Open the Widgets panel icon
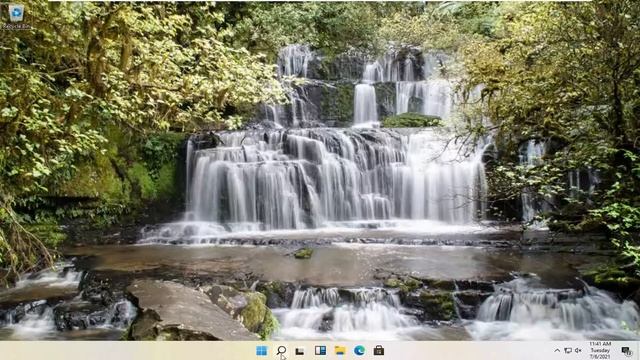The height and width of the screenshot is (360, 640). (x=320, y=351)
